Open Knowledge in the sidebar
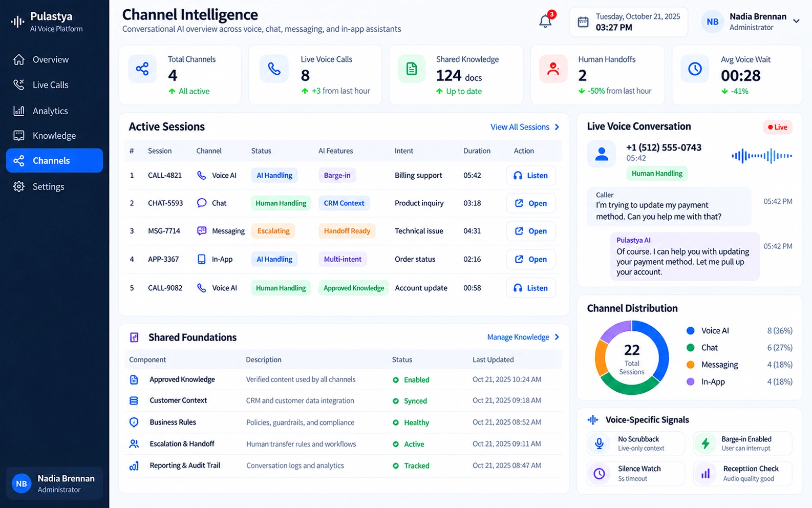Viewport: 812px width, 508px height. pyautogui.click(x=54, y=136)
